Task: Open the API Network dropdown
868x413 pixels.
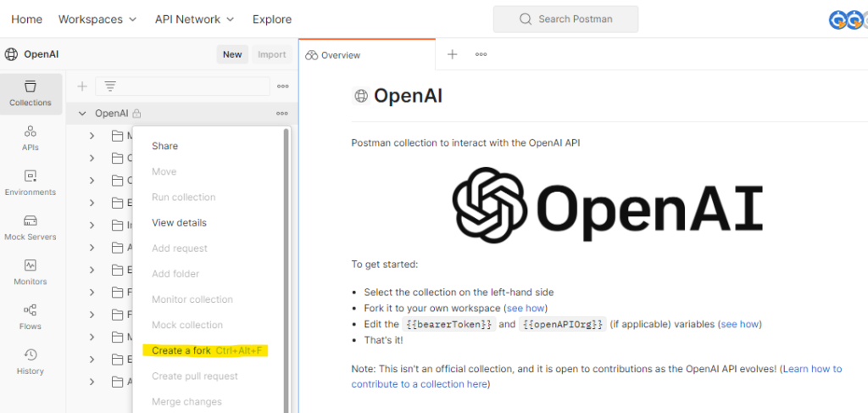Action: [x=195, y=19]
